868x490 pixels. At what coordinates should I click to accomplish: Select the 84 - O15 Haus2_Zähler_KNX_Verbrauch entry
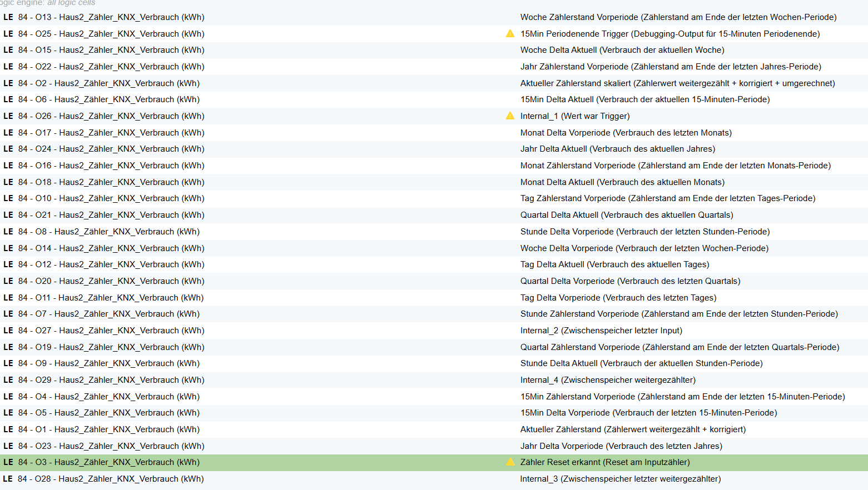(x=111, y=50)
